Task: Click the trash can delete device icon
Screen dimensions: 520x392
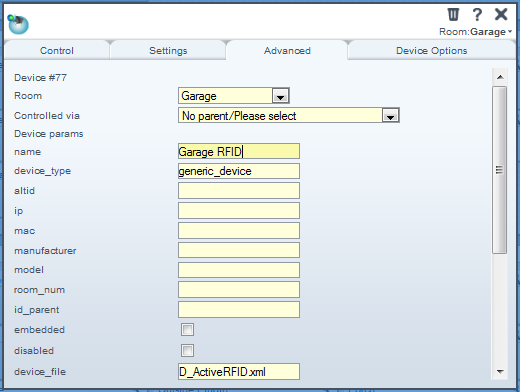Action: click(x=453, y=14)
